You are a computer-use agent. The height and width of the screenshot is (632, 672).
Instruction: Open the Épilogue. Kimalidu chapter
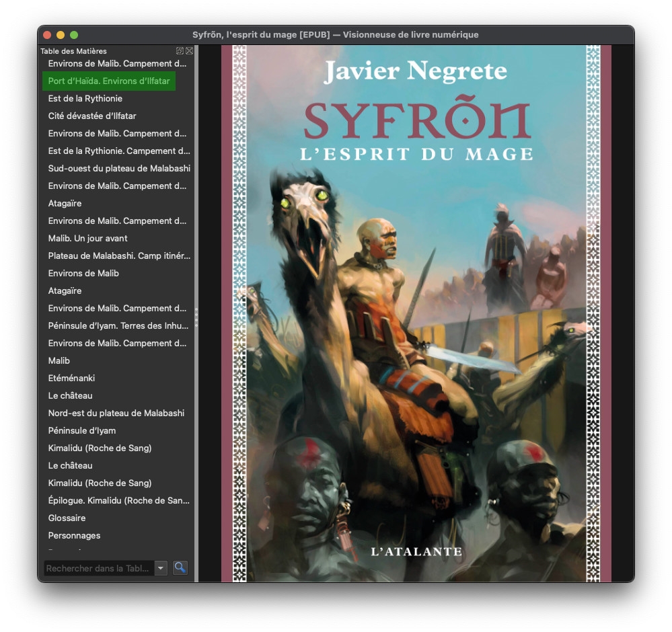(x=119, y=500)
